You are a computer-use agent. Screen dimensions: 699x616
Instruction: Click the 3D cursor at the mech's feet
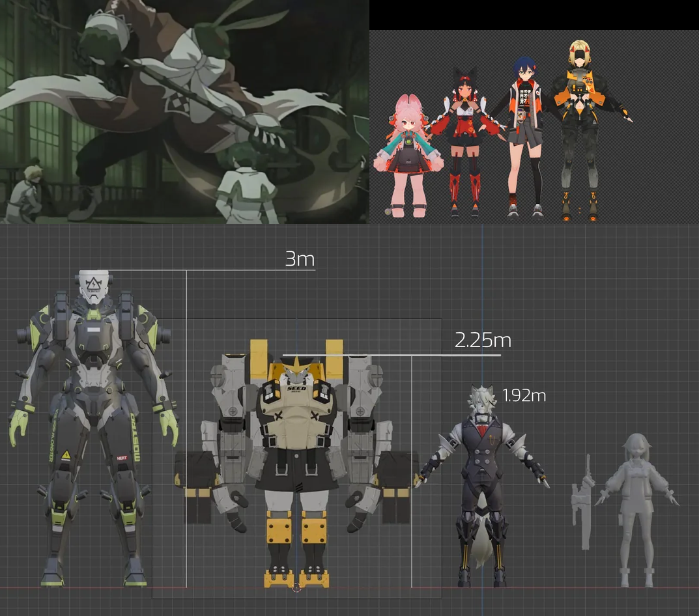click(296, 588)
